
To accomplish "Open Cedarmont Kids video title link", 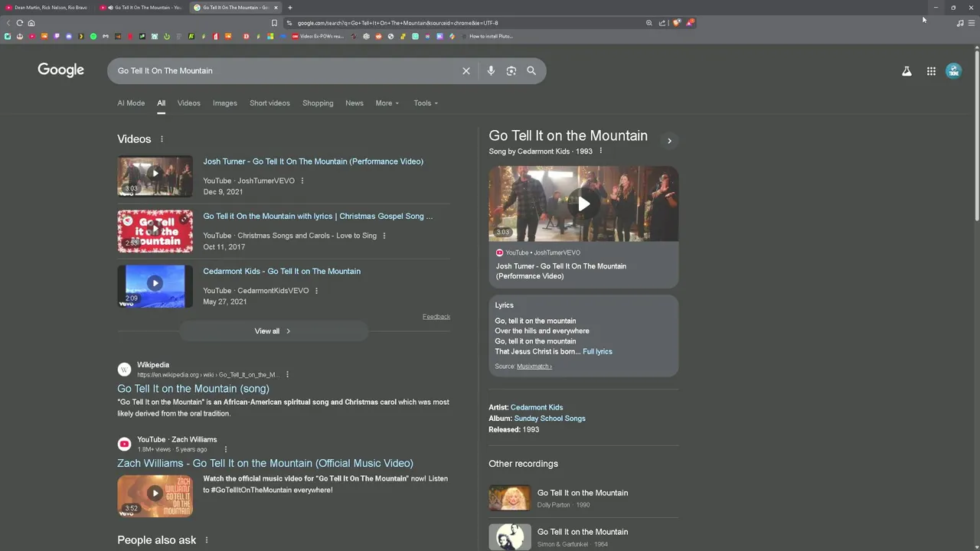I will coord(282,272).
